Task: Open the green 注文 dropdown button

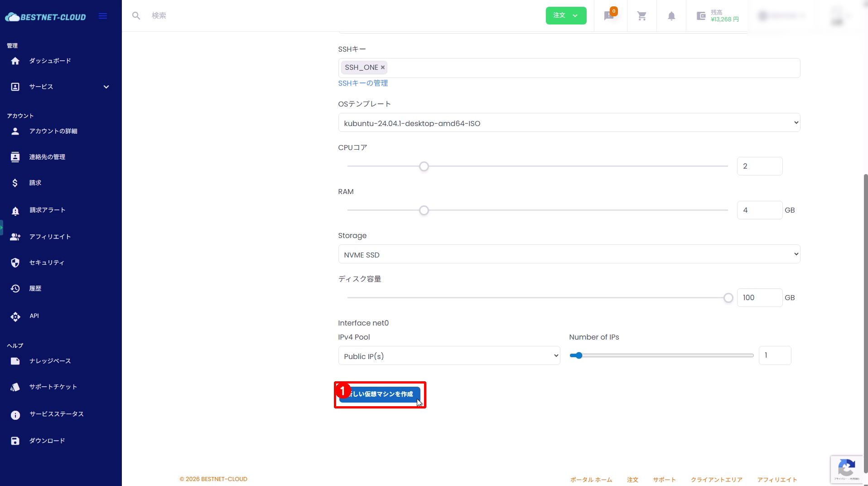Action: (566, 16)
